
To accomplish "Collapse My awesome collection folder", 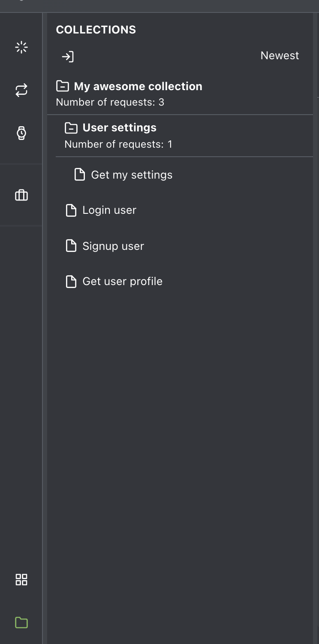I will (x=63, y=86).
